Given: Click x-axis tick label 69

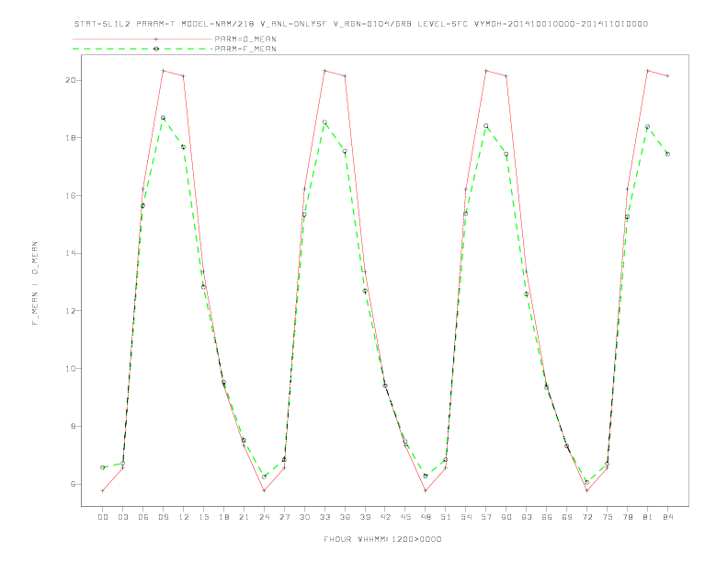Looking at the screenshot, I should [567, 517].
